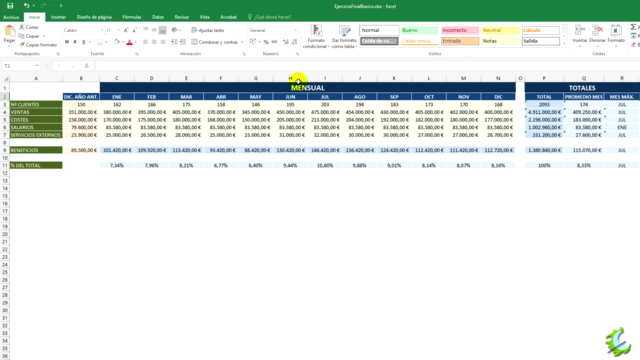Open the General number format dropdown
640x360 pixels.
[296, 30]
